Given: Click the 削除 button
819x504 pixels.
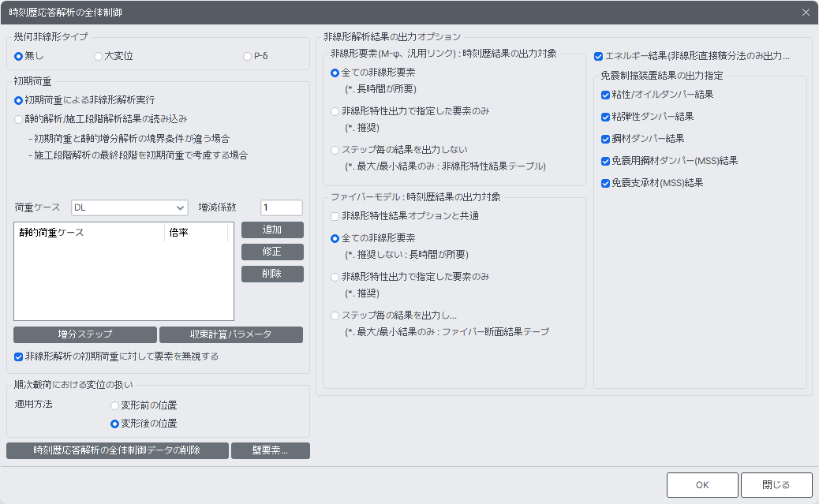Looking at the screenshot, I should [272, 274].
